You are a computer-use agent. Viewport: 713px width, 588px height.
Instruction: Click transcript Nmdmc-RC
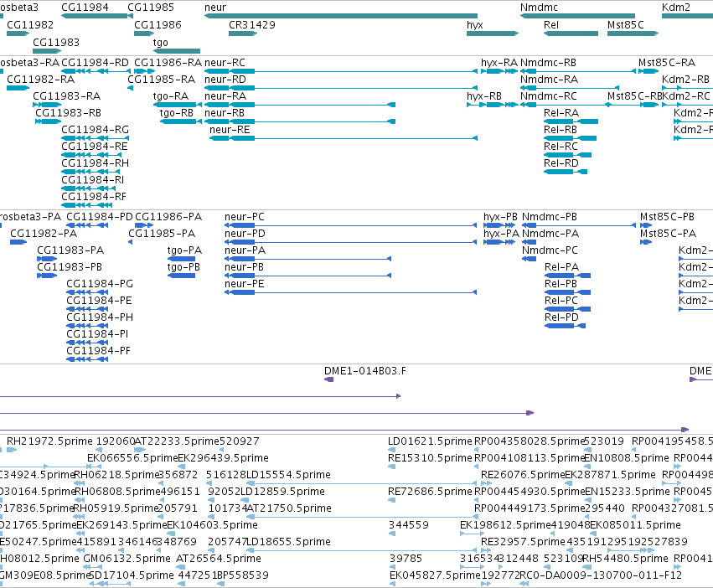tap(566, 105)
